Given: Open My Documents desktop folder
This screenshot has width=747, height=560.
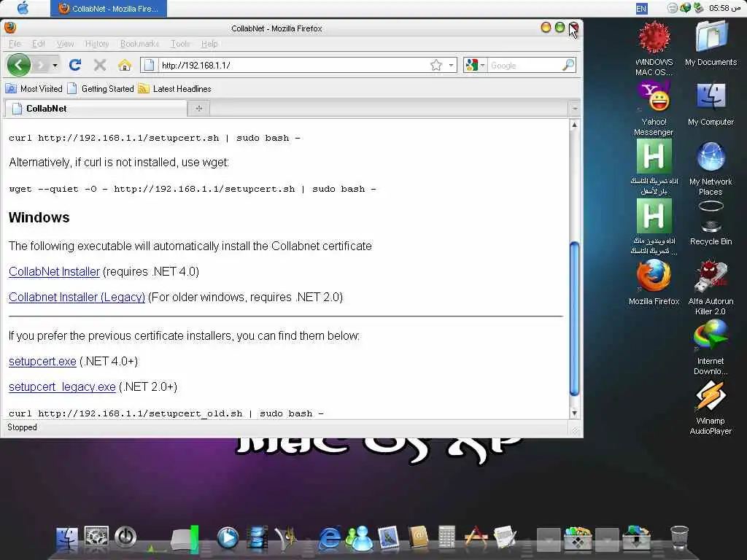Looking at the screenshot, I should pyautogui.click(x=711, y=43).
